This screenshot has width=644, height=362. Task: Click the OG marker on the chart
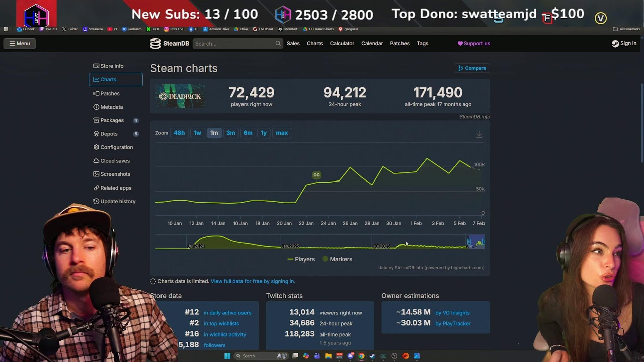[x=316, y=175]
